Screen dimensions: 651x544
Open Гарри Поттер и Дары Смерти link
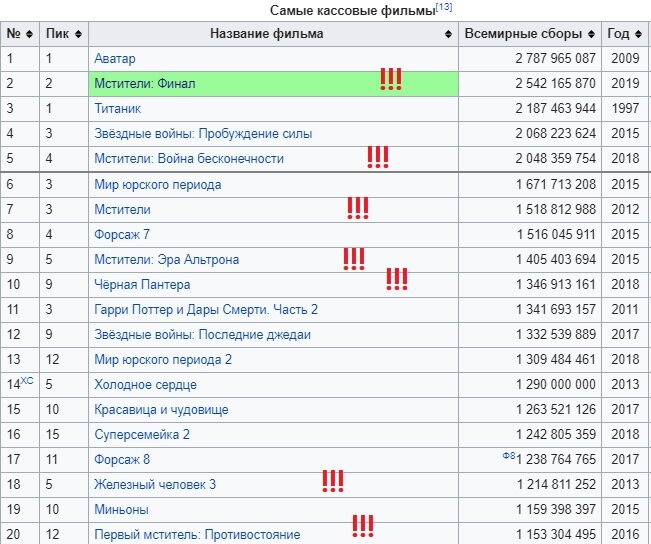206,309
